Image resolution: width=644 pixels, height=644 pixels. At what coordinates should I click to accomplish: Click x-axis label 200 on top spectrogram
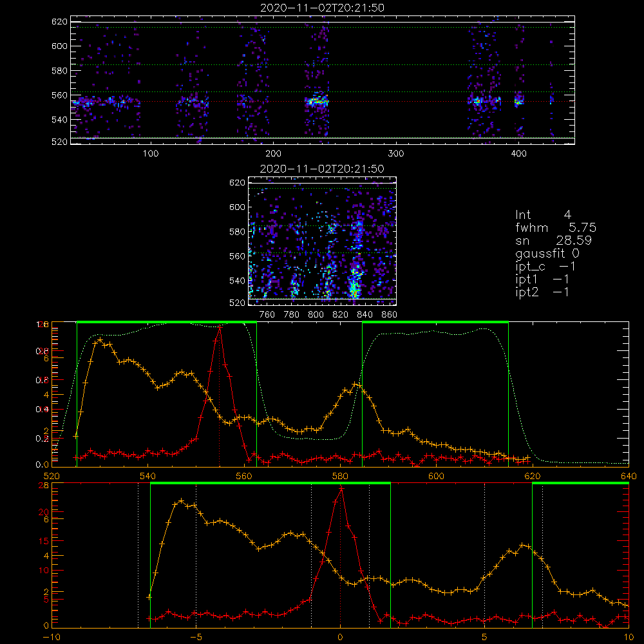pos(273,154)
